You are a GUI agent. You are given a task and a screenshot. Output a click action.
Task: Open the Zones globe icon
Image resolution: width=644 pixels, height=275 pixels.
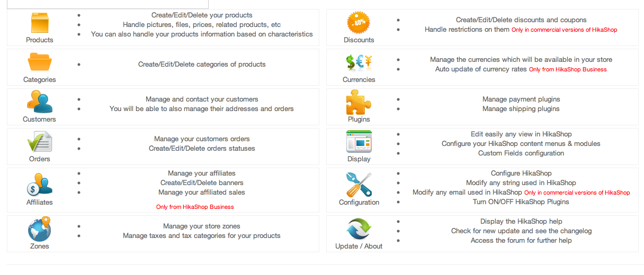(40, 228)
